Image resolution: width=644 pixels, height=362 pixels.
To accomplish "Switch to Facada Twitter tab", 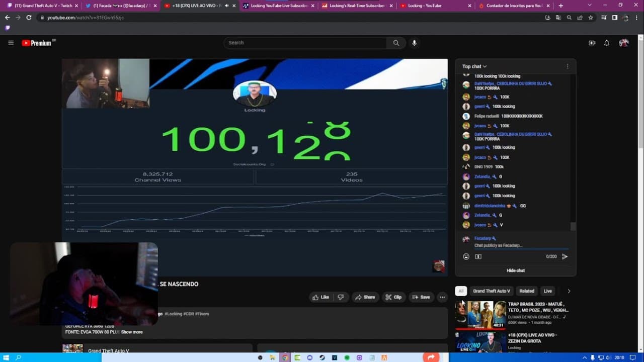I will tap(122, 6).
